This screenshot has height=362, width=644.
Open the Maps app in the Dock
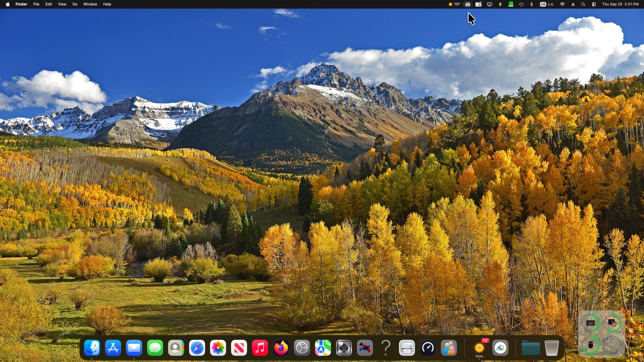(323, 348)
